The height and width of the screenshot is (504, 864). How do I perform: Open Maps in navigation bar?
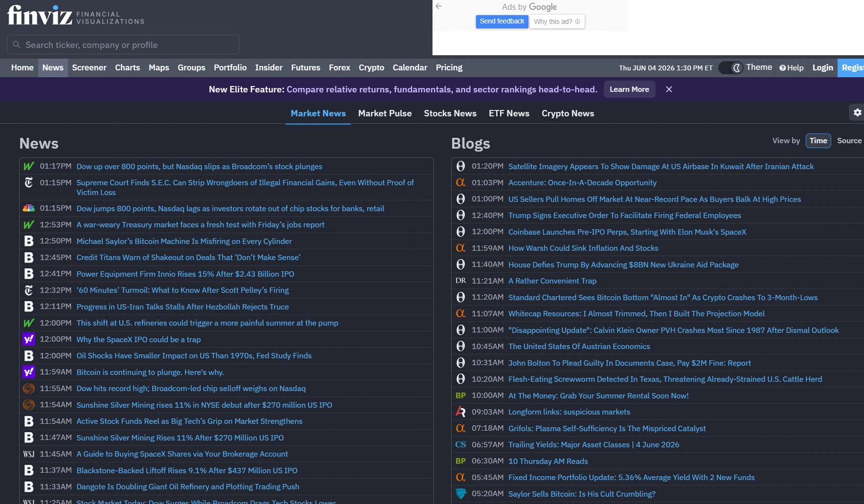click(159, 68)
